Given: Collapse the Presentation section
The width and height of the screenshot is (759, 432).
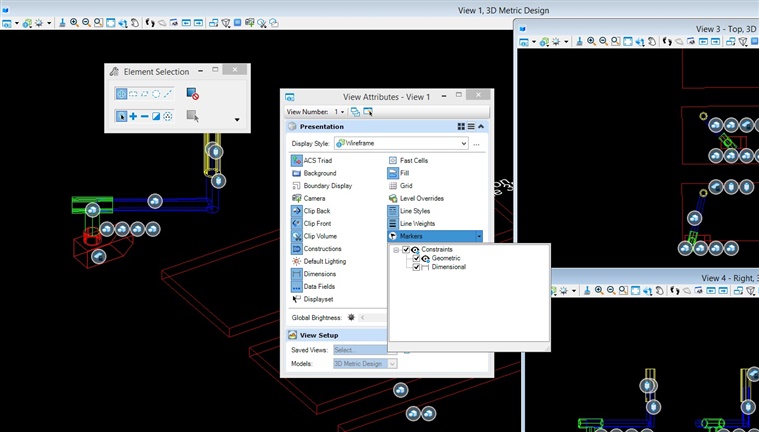Looking at the screenshot, I should [x=481, y=126].
